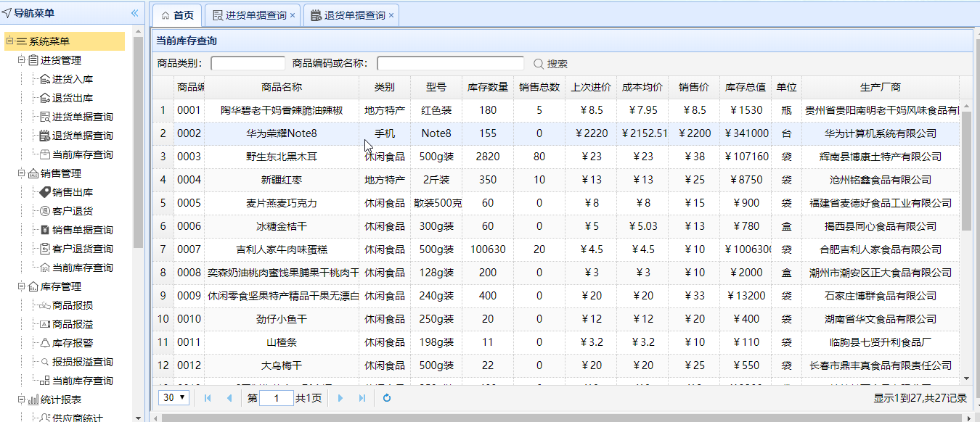Collapse the 进货管理 tree node
This screenshot has width=980, height=422.
(21, 60)
